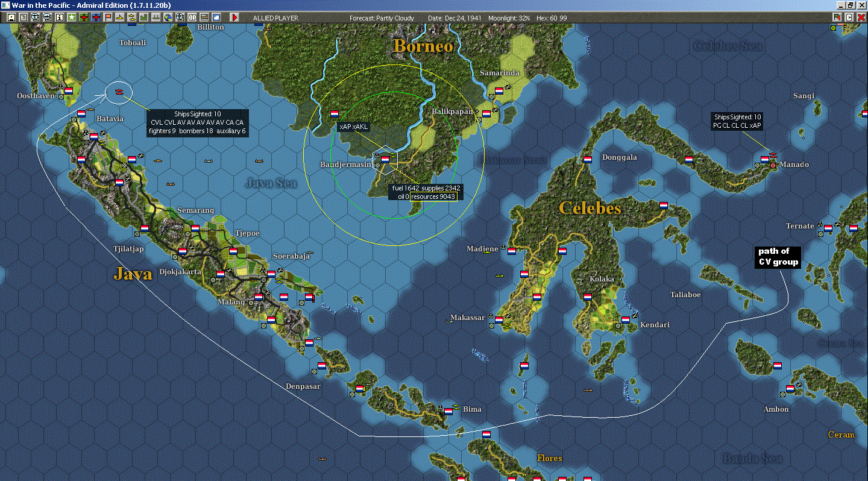The image size is (868, 481).
Task: Click the 'Ternate' city label
Action: click(800, 226)
